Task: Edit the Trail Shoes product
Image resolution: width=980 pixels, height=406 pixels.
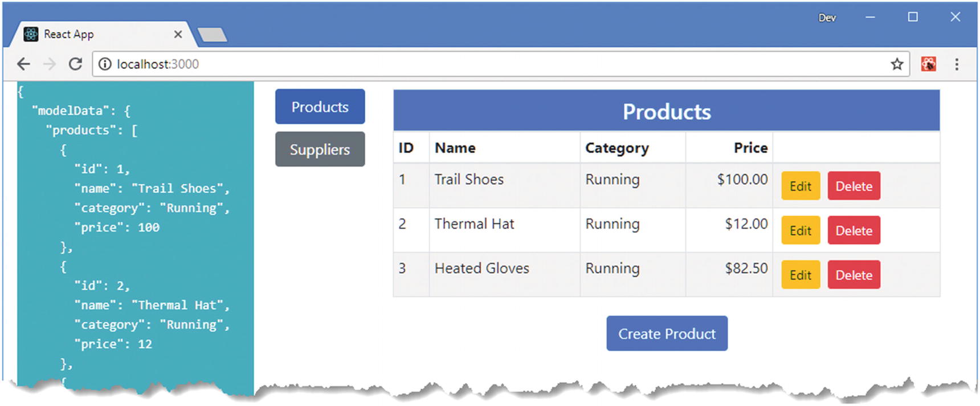Action: pyautogui.click(x=800, y=186)
